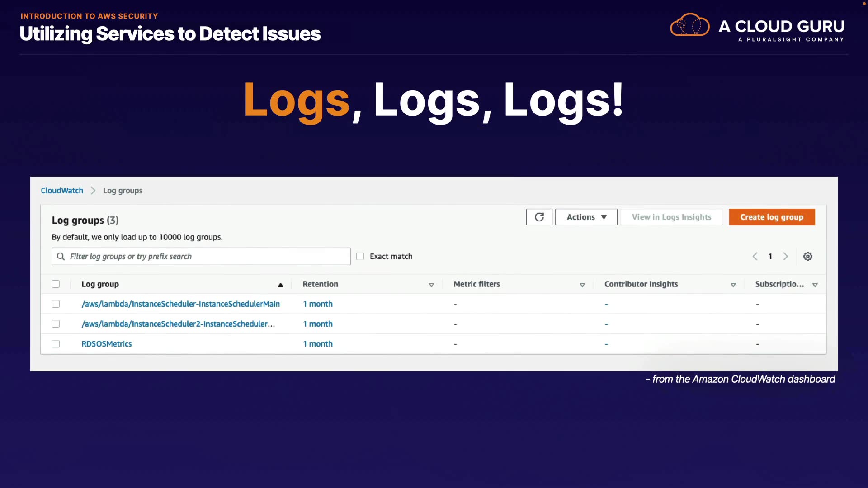
Task: Sort by Contributor Insights column arrow
Action: pos(733,285)
